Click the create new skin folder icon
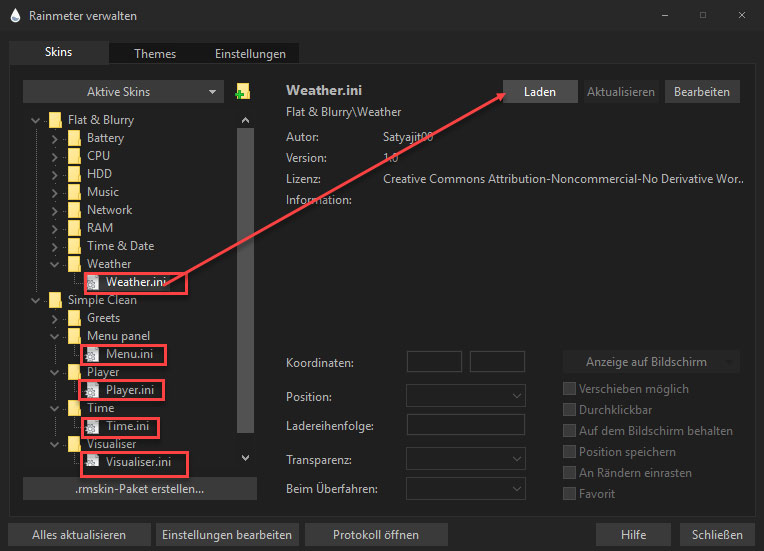Viewport: 764px width, 551px height. 243,91
